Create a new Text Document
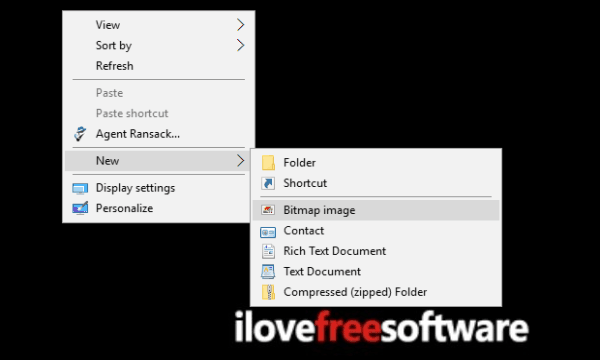This screenshot has width=600, height=360. 376,272
